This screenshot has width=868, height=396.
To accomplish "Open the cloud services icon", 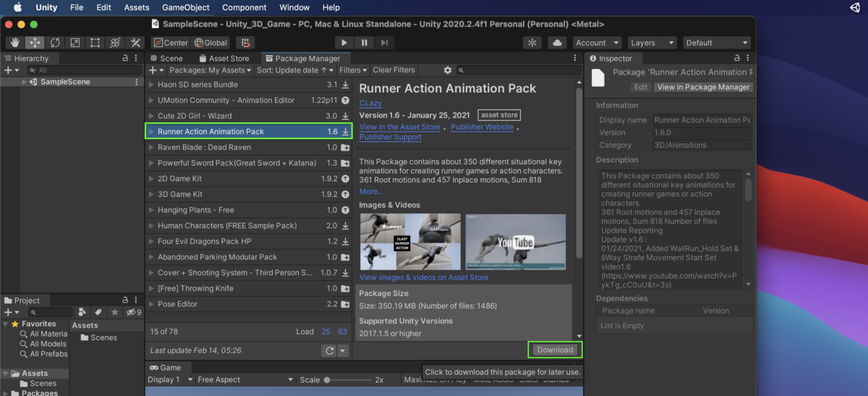I will click(557, 43).
